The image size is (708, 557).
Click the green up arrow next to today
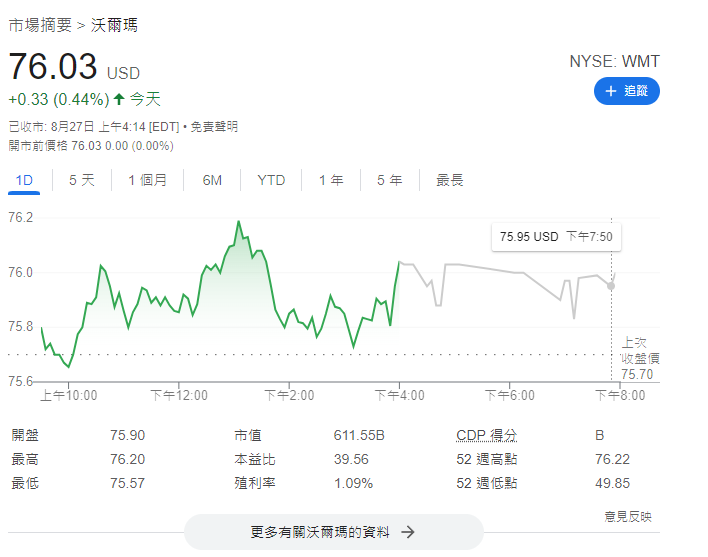(119, 99)
